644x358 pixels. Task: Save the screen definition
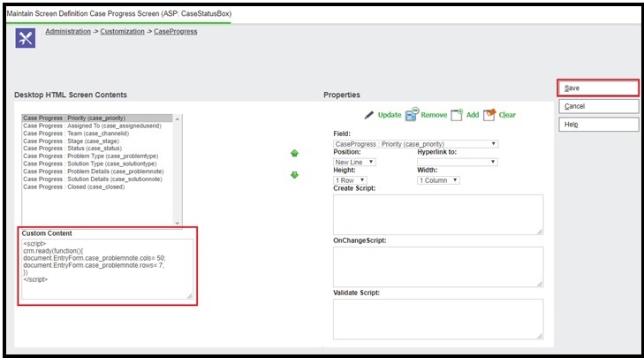click(x=598, y=88)
